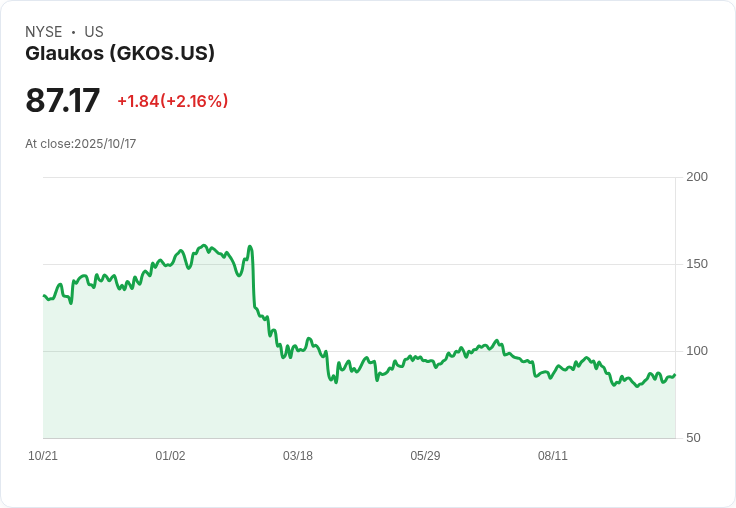The height and width of the screenshot is (508, 736).
Task: Click the 200 y-axis label
Action: (697, 177)
